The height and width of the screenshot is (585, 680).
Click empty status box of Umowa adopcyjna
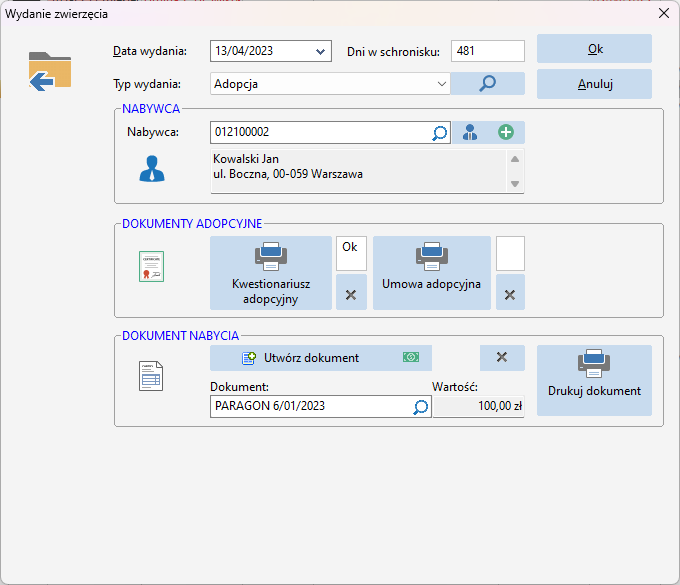(x=510, y=253)
